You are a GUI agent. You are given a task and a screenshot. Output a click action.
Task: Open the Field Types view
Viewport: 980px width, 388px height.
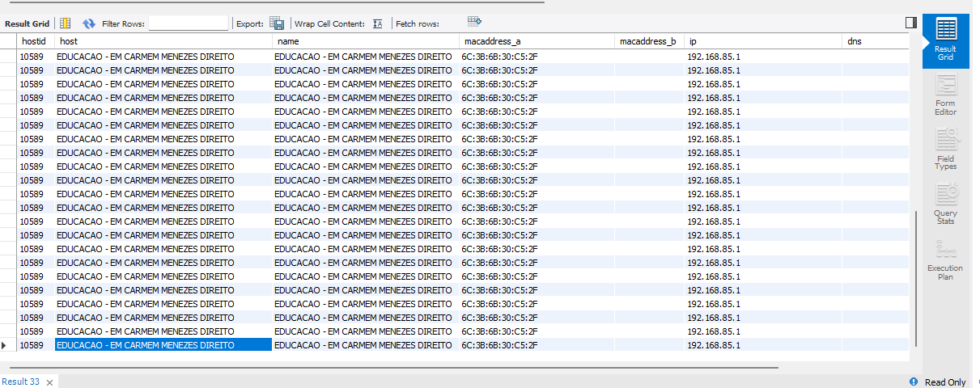pyautogui.click(x=945, y=150)
